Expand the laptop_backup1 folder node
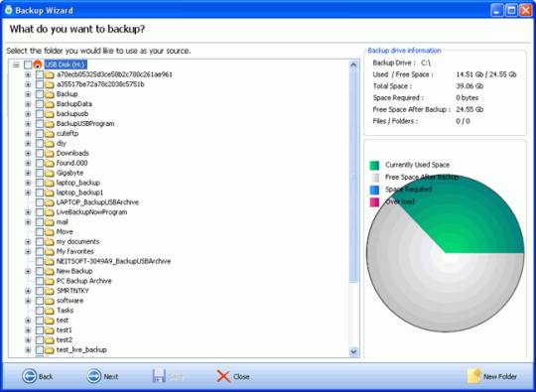The image size is (536, 392). (x=28, y=193)
